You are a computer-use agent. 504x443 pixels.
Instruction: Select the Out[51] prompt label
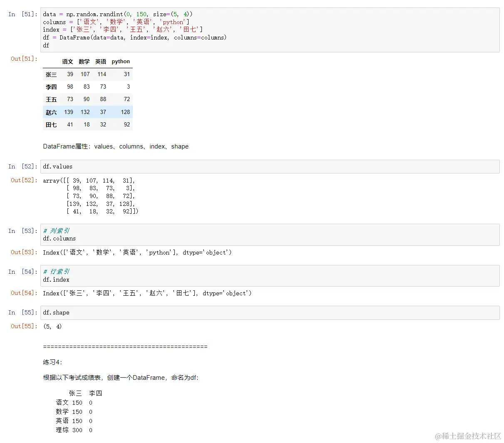[24, 59]
